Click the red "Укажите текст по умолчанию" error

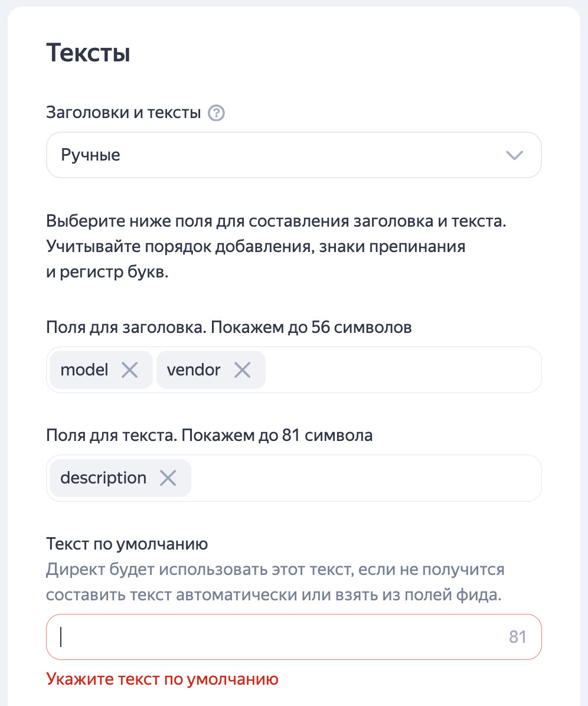[x=162, y=679]
